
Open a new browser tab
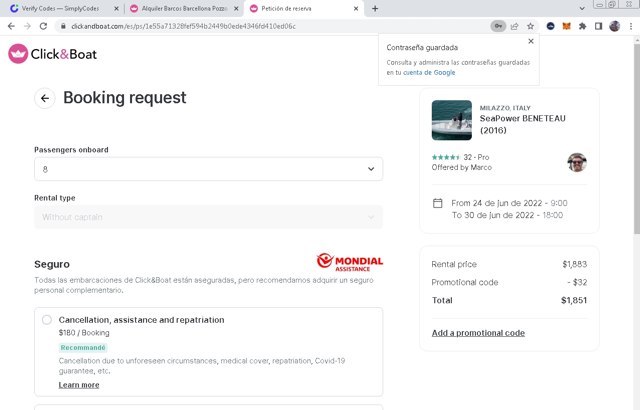[x=375, y=8]
